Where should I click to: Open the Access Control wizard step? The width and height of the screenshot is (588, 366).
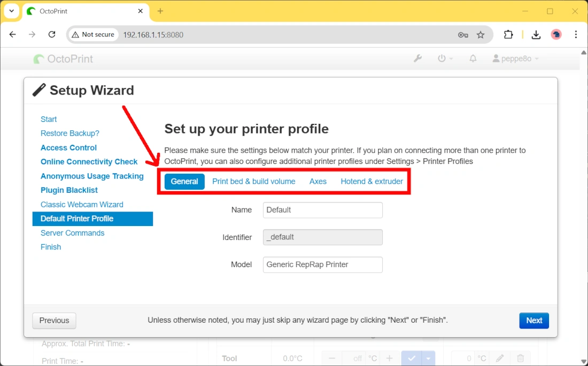(x=68, y=148)
